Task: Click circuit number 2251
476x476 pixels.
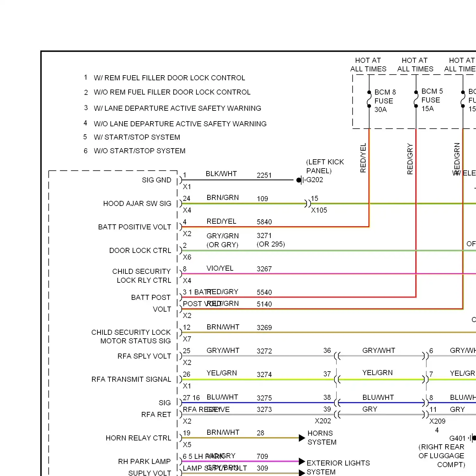Action: (x=264, y=175)
